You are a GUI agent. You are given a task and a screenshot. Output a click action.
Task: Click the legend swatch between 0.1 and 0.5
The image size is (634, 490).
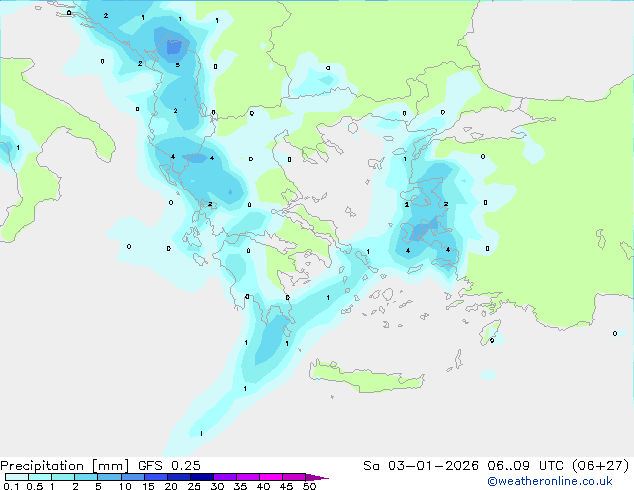coord(17,477)
